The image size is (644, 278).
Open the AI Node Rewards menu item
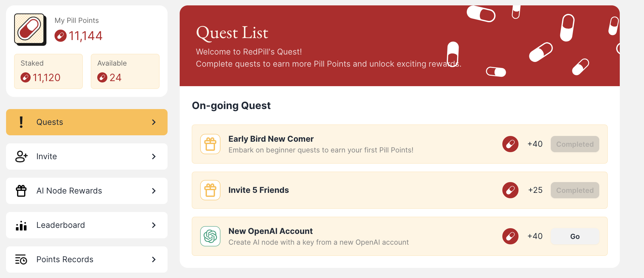pyautogui.click(x=87, y=191)
